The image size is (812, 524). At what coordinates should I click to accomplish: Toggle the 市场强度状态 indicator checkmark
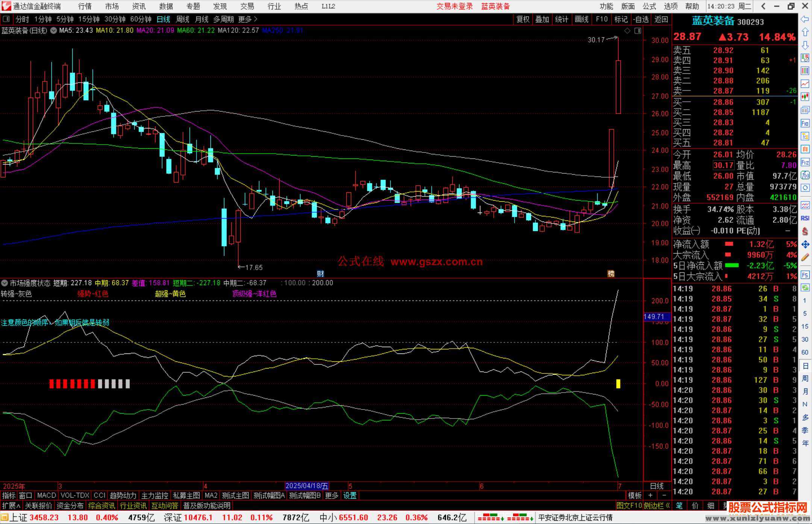(x=5, y=283)
